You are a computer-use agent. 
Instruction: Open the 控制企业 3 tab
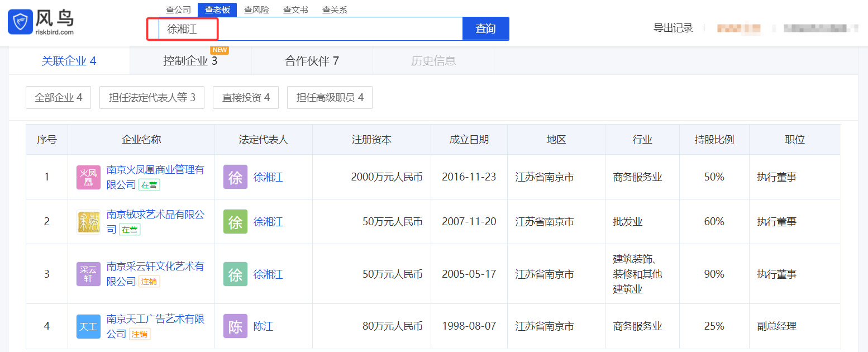point(190,61)
